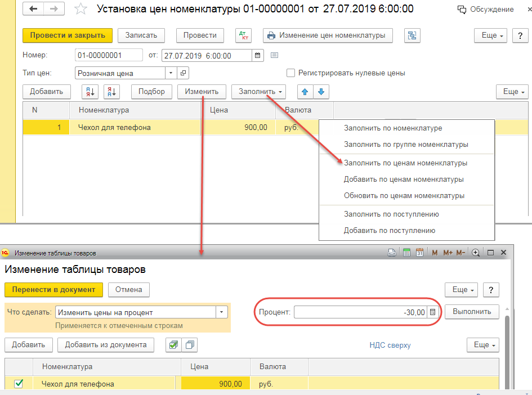Expand the Тип цен dropdown arrow

click(171, 73)
